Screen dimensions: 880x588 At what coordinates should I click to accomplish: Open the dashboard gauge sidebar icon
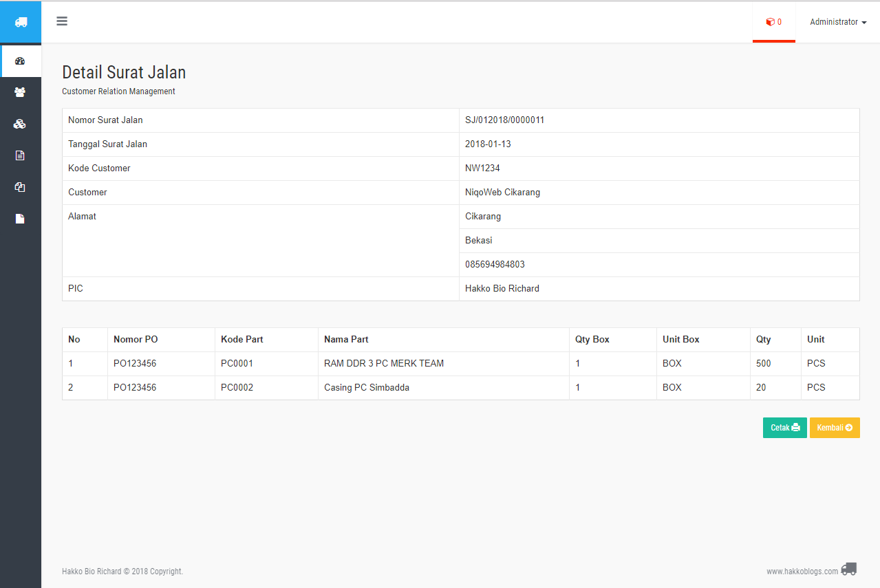(x=20, y=61)
